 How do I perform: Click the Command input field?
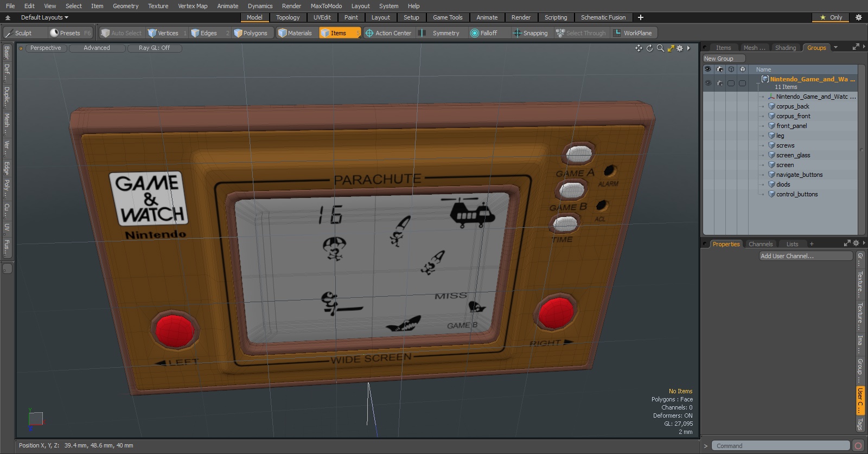[780, 446]
